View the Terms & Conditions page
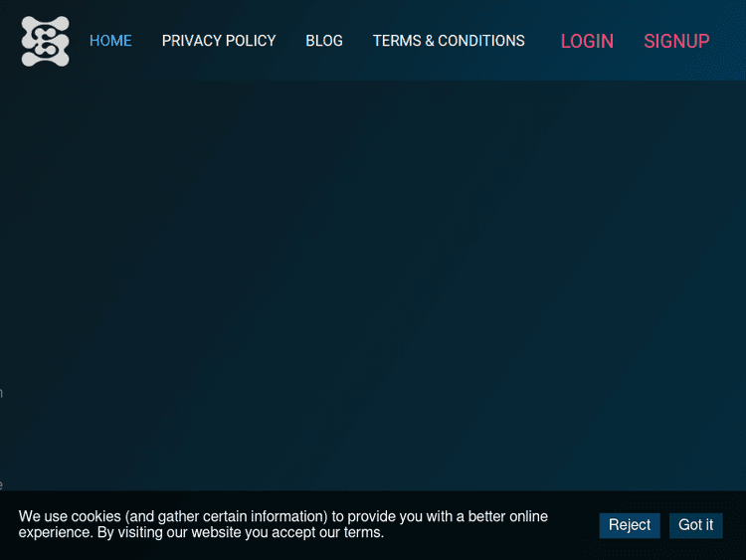 (x=449, y=41)
